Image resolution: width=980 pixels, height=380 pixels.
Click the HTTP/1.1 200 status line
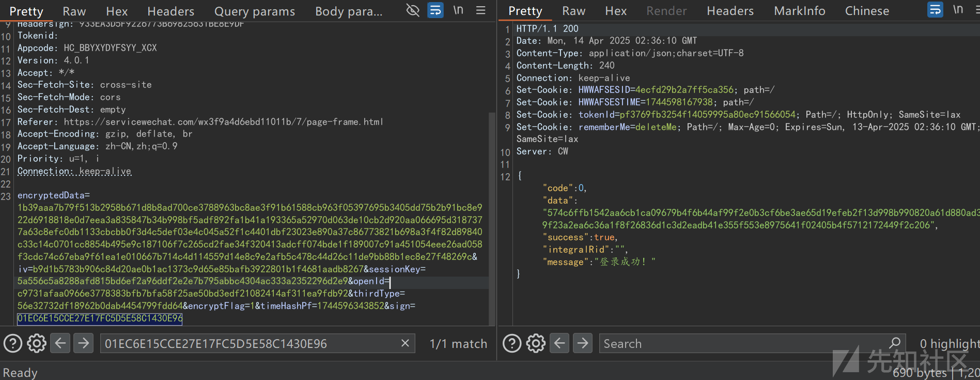pos(548,28)
